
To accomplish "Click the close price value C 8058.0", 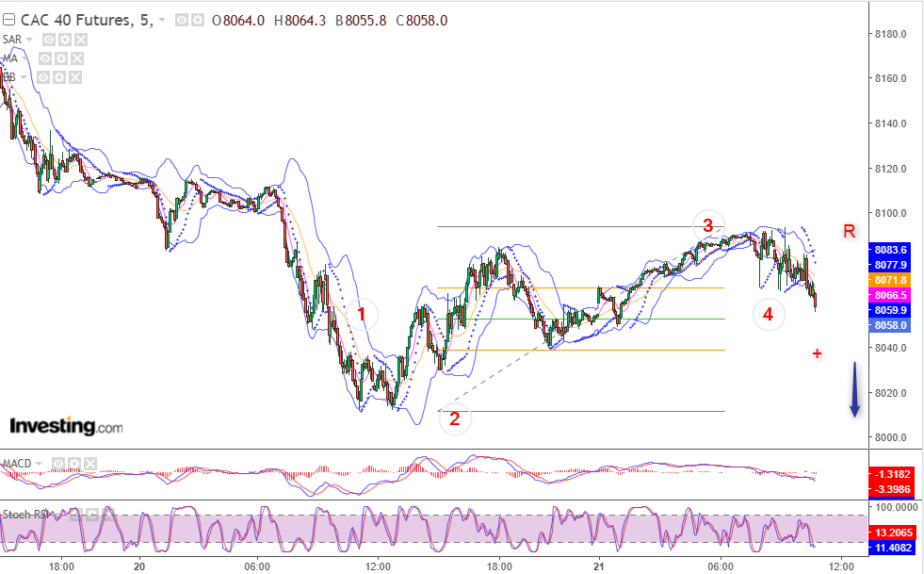I will 421,21.
